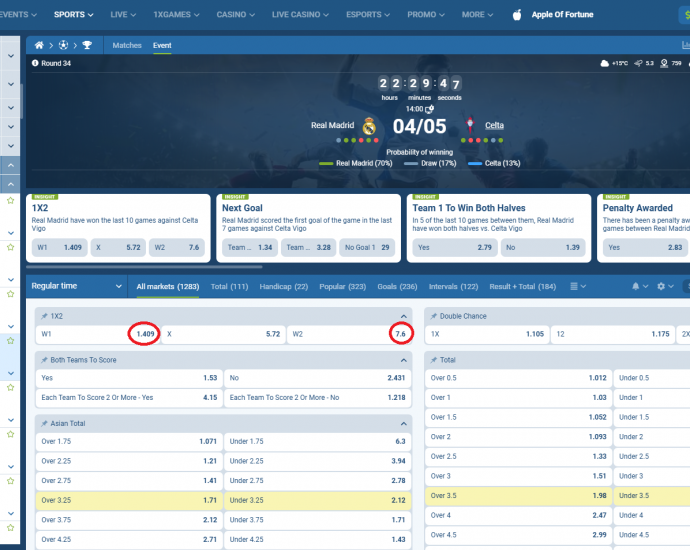Bet on W1 at 1.409 in 1X2 market
The height and width of the screenshot is (550, 690).
click(x=98, y=334)
